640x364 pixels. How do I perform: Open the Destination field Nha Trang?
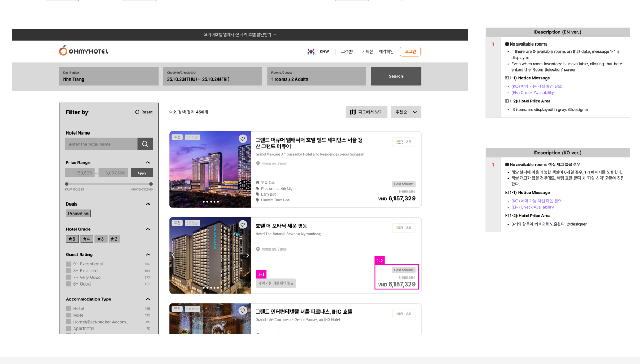(109, 76)
